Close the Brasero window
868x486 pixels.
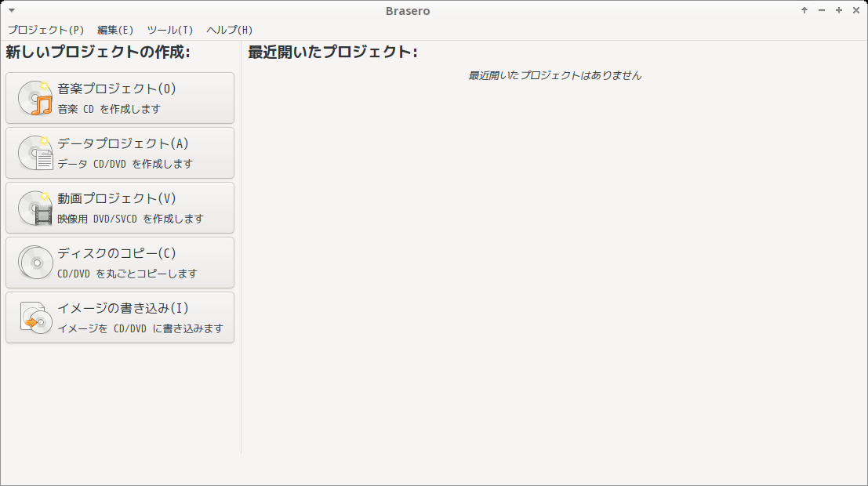[x=855, y=10]
